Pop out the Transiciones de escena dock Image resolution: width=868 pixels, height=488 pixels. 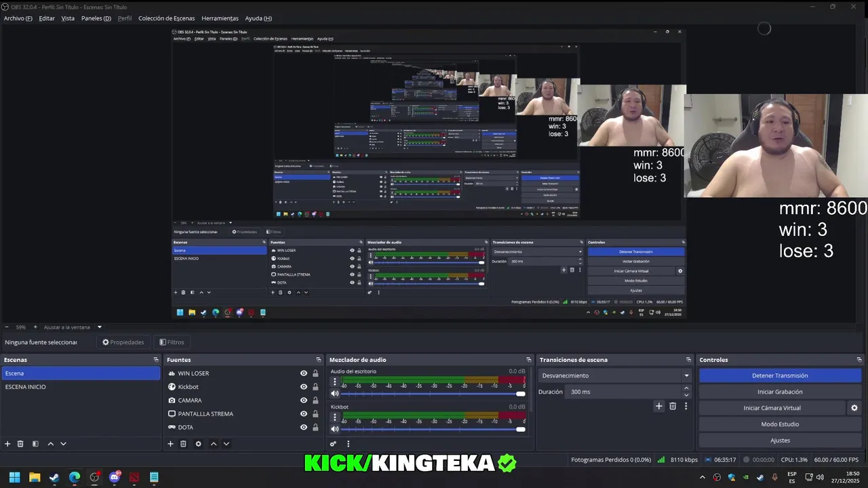[x=688, y=360]
